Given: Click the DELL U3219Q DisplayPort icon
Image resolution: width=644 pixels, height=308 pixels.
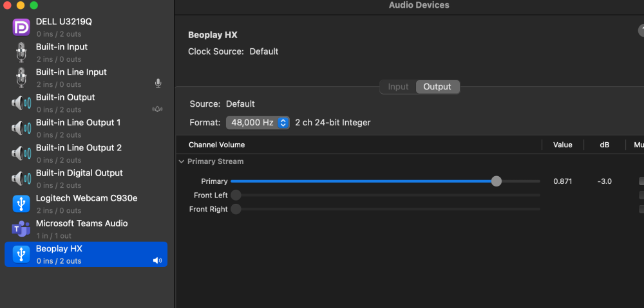Looking at the screenshot, I should tap(21, 28).
